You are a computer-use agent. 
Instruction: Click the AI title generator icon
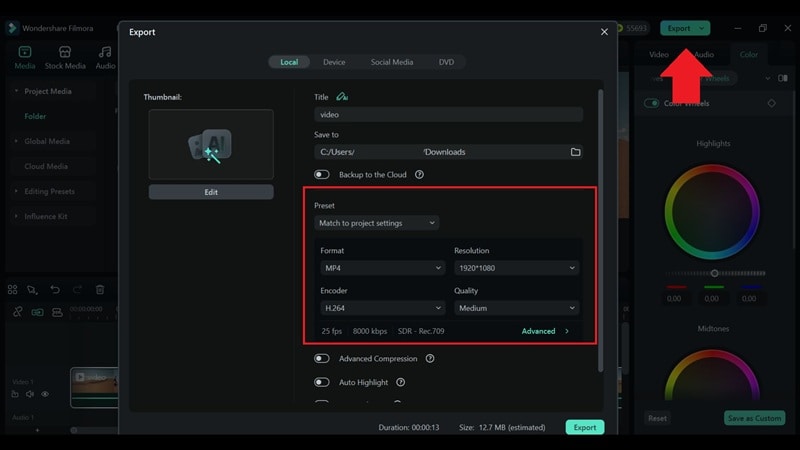(342, 96)
